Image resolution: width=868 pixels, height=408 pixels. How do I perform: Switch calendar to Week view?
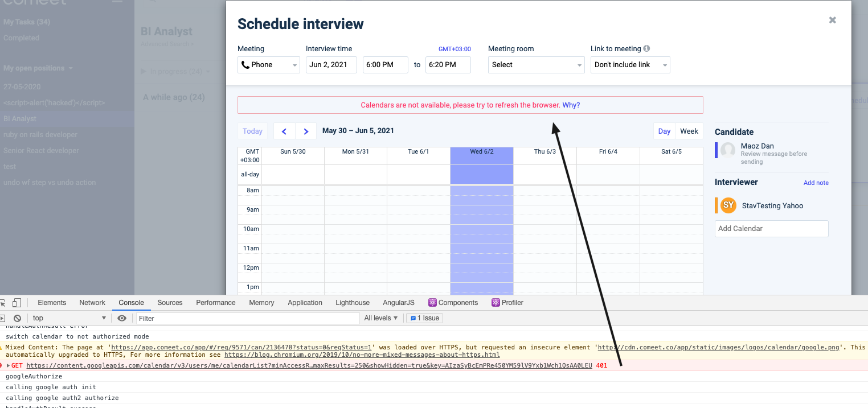(689, 131)
